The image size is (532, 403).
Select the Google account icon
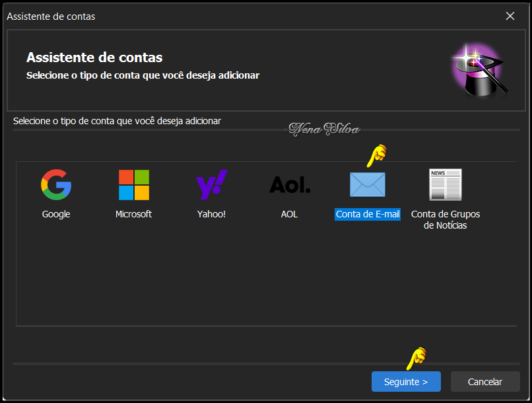click(56, 184)
